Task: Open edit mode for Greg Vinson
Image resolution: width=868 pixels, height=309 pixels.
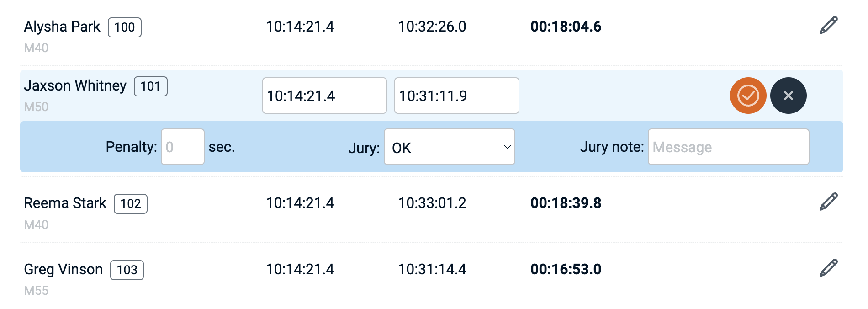Action: (x=828, y=268)
